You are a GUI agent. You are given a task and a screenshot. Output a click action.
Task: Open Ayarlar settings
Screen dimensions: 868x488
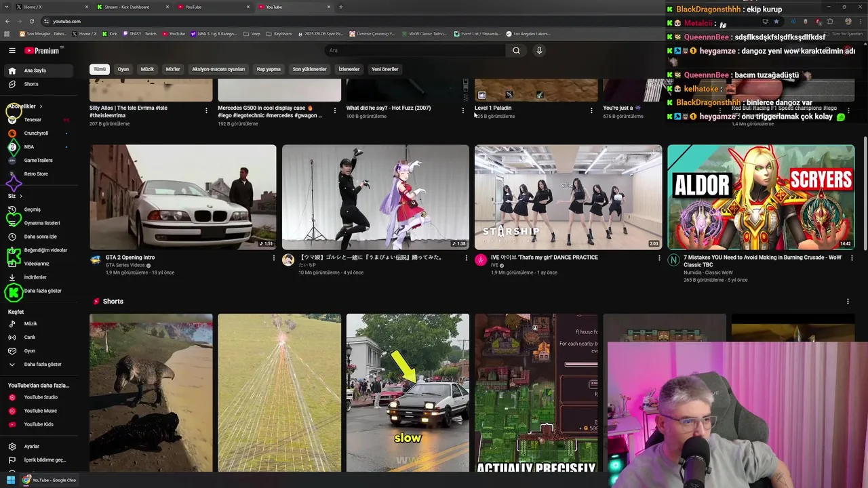tap(38, 447)
